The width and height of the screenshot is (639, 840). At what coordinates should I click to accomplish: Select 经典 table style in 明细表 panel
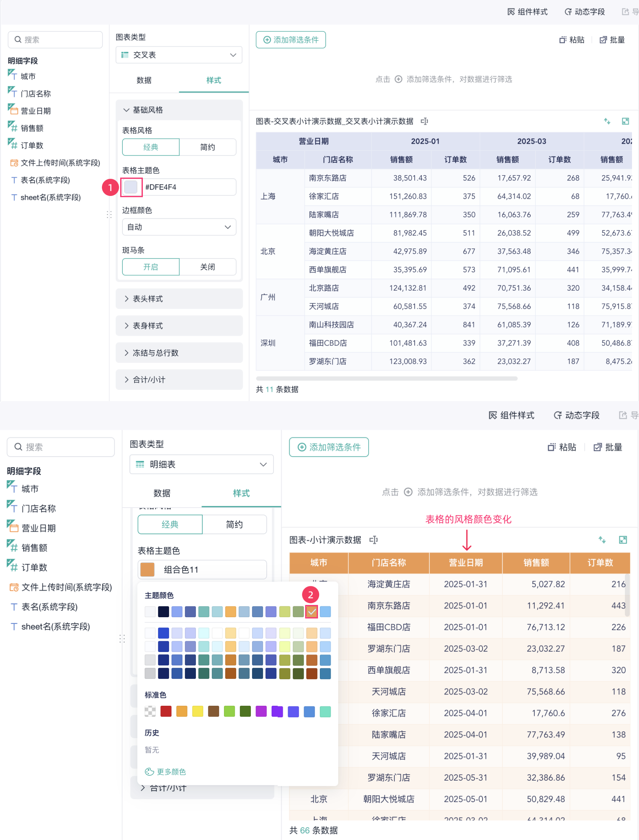point(170,525)
